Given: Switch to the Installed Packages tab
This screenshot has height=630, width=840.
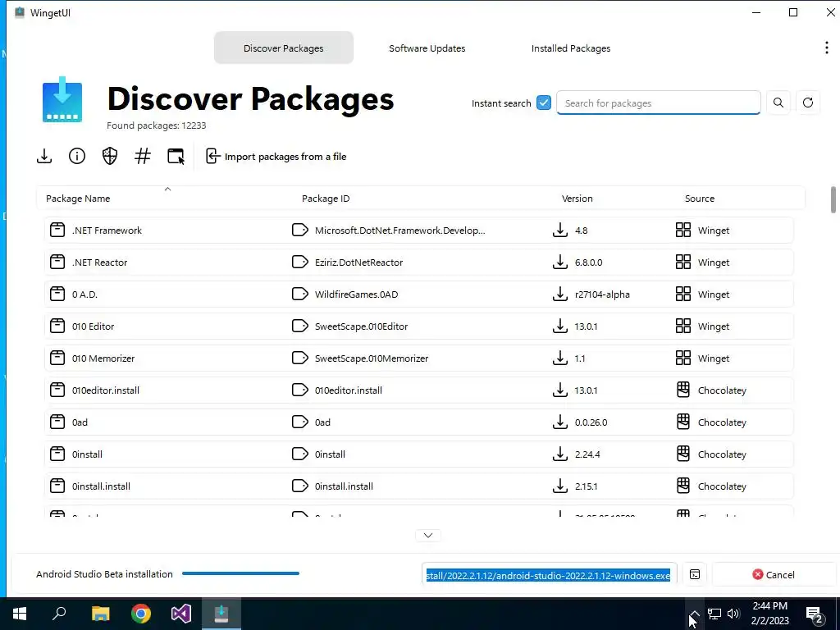Looking at the screenshot, I should coord(571,48).
